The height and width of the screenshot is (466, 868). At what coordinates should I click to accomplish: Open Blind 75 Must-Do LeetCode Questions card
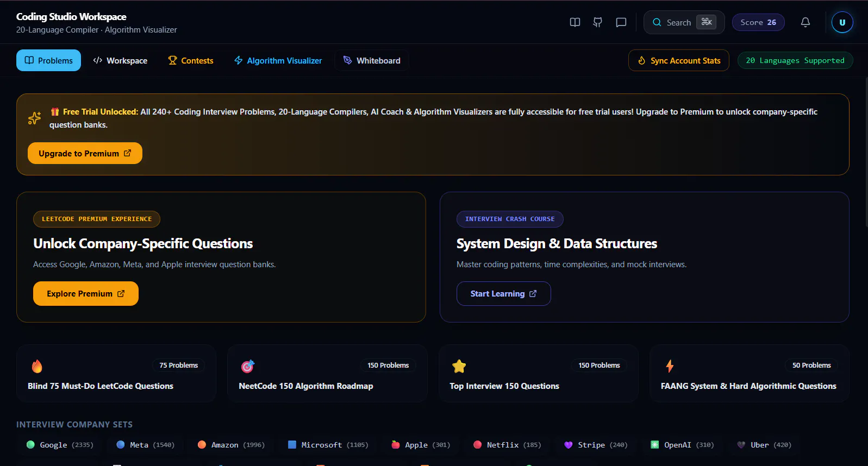pos(116,373)
